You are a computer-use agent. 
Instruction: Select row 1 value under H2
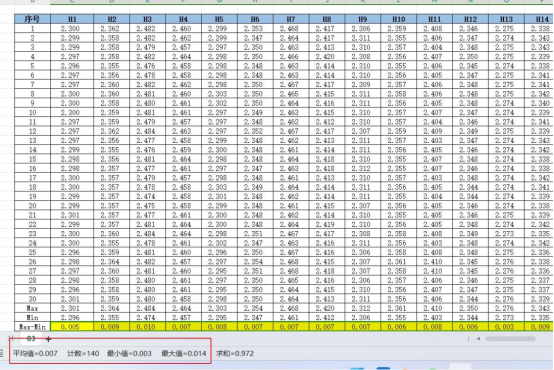[x=112, y=29]
